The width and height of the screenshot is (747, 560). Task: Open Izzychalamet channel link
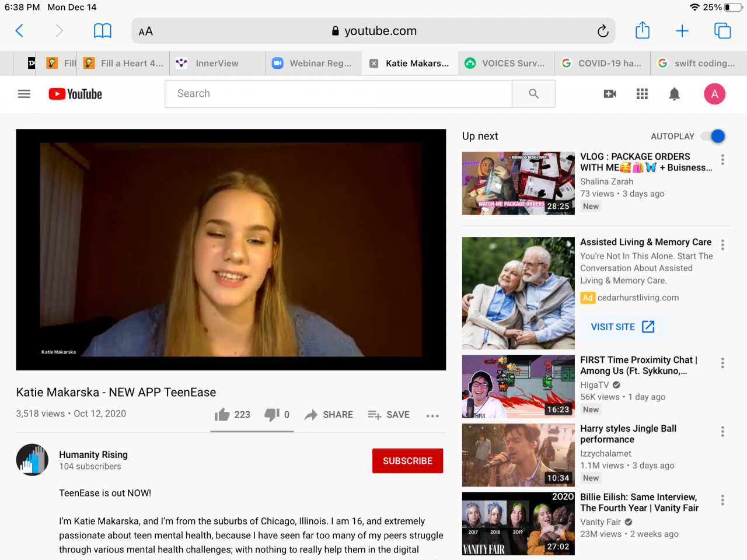tap(606, 453)
